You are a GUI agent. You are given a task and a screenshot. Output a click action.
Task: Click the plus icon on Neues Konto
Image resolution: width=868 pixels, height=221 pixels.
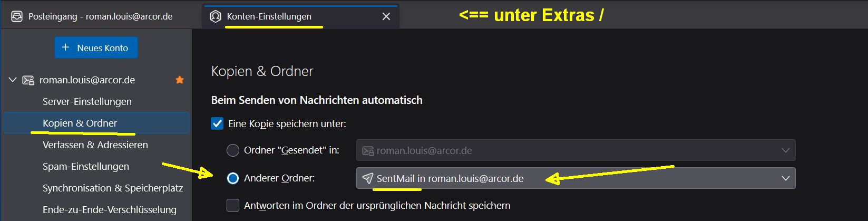(x=65, y=47)
